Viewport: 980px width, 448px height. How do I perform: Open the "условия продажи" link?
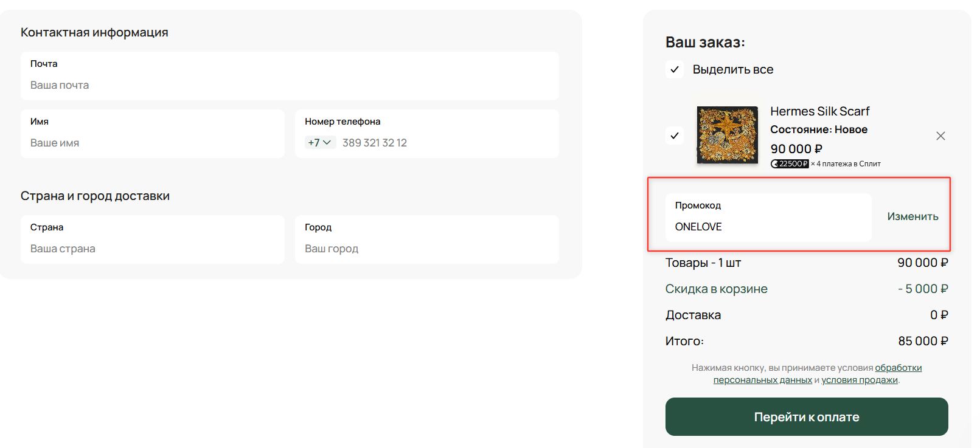point(859,380)
